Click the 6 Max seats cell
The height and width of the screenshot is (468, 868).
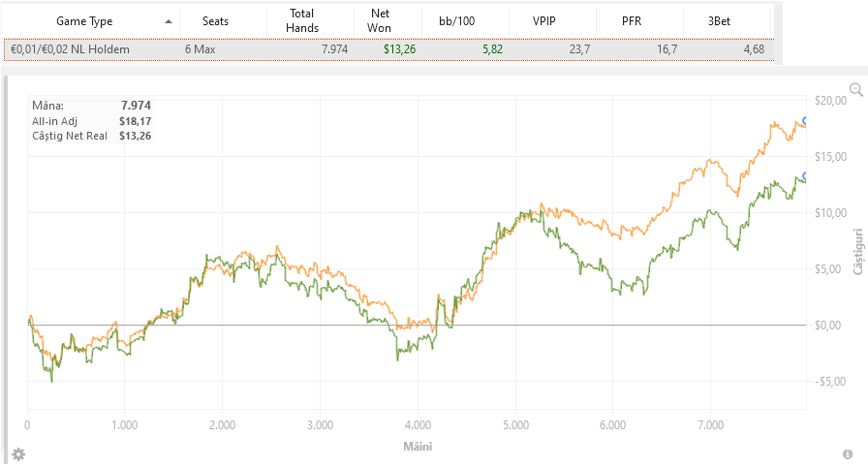[x=200, y=49]
